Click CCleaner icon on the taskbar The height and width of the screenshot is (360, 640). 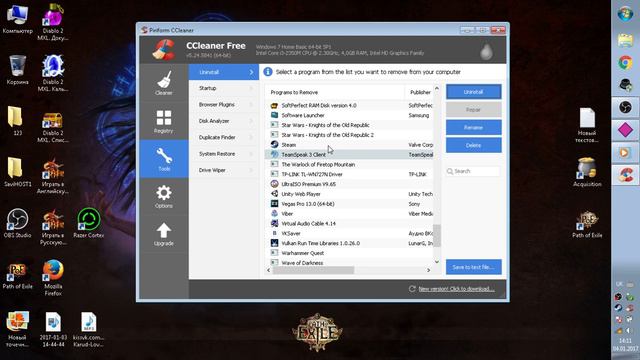point(625,175)
